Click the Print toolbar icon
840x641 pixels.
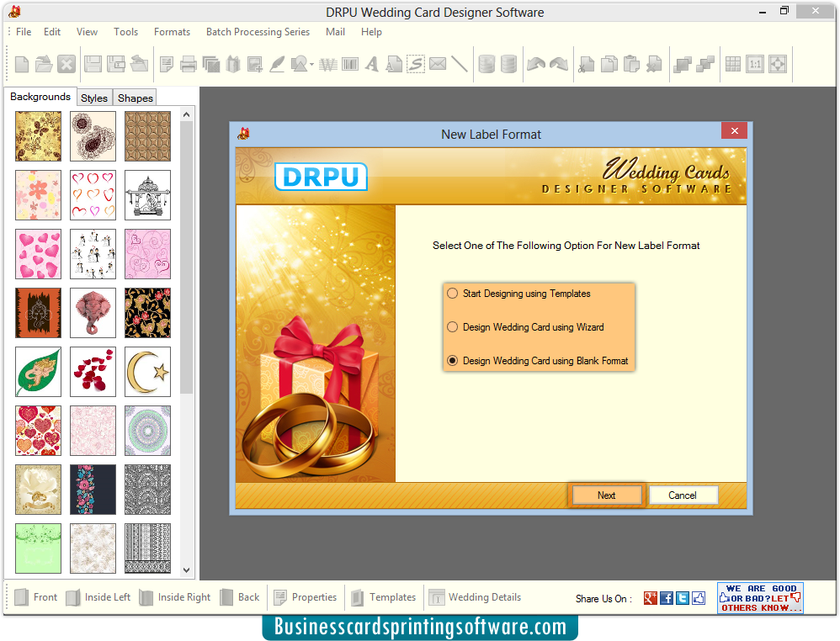pos(188,65)
